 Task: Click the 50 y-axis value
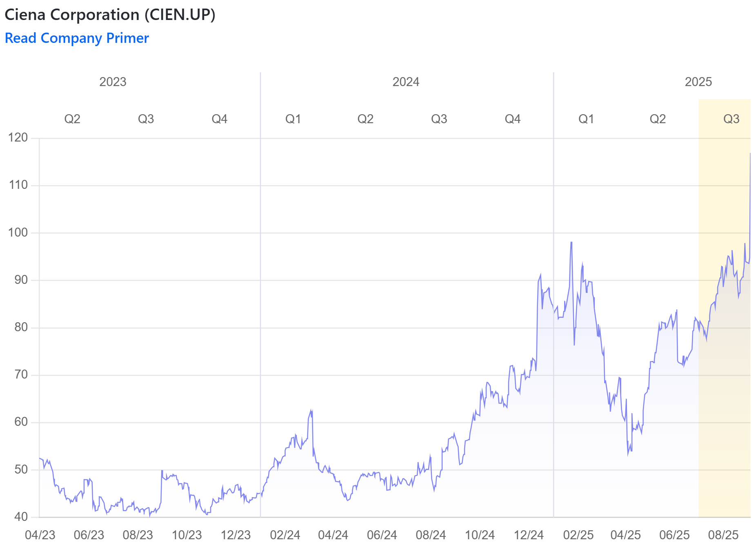pos(21,469)
